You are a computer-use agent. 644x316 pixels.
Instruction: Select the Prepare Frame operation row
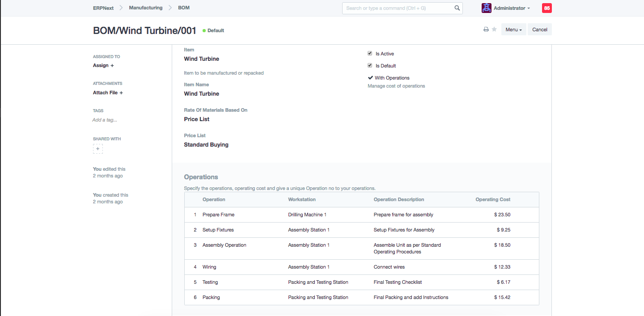point(218,215)
